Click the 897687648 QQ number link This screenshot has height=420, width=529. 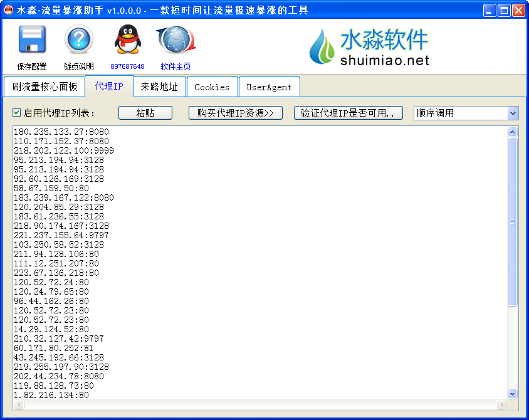127,66
